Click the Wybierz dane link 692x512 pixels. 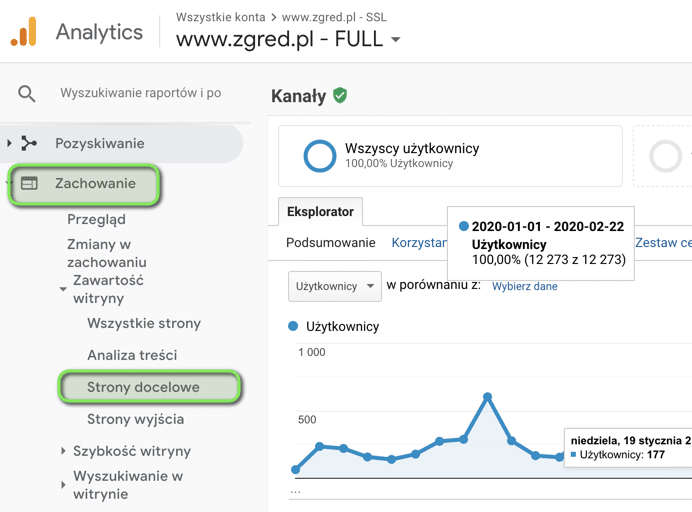click(x=525, y=287)
